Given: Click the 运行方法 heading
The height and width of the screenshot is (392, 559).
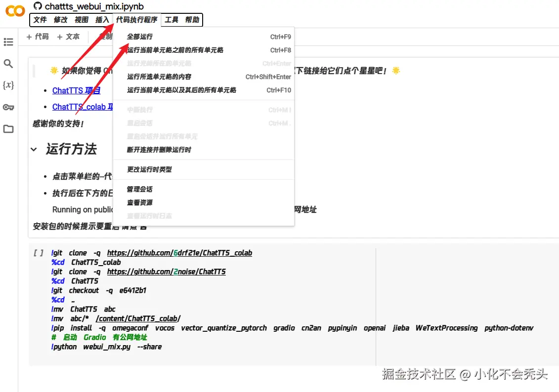Looking at the screenshot, I should click(71, 149).
